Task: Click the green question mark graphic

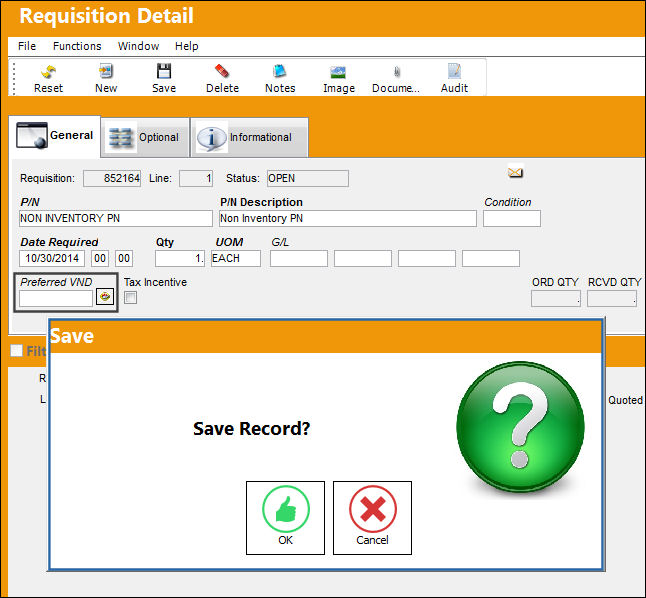Action: (x=520, y=427)
